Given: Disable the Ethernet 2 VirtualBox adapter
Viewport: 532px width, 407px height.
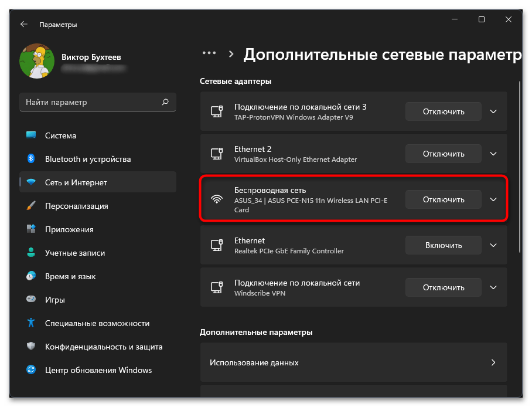Looking at the screenshot, I should pyautogui.click(x=443, y=154).
